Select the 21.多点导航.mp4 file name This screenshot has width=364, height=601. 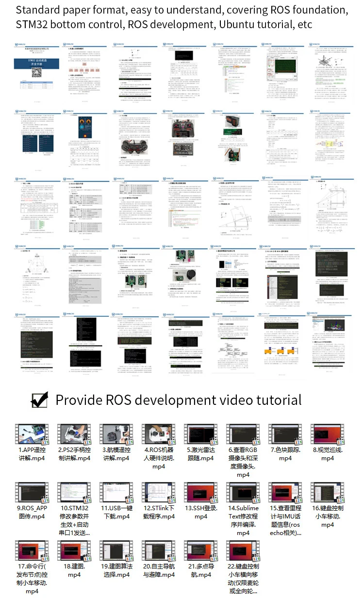tap(200, 570)
